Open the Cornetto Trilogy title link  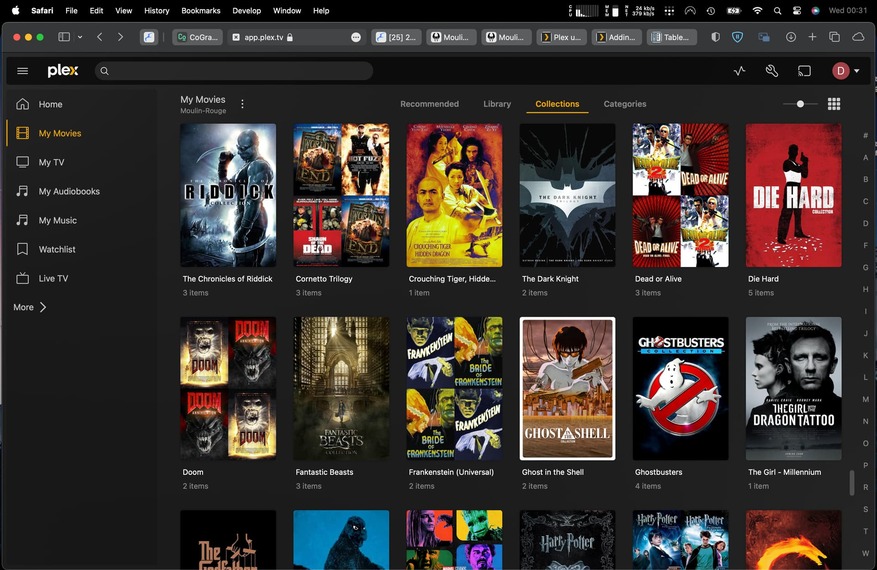tap(324, 279)
